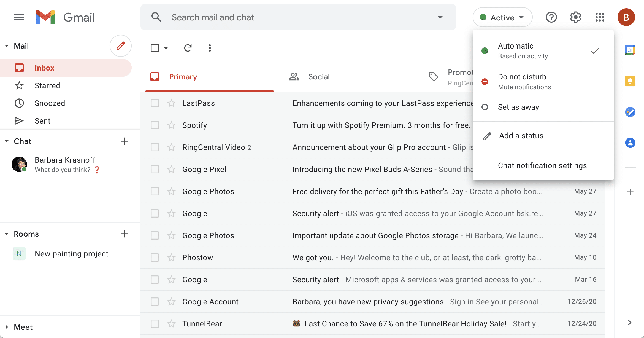644x338 pixels.
Task: Open Google apps grid icon
Action: [600, 17]
